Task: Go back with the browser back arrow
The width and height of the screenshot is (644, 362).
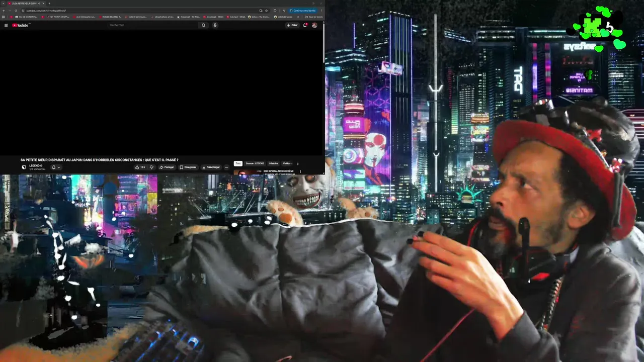Action: click(x=4, y=11)
